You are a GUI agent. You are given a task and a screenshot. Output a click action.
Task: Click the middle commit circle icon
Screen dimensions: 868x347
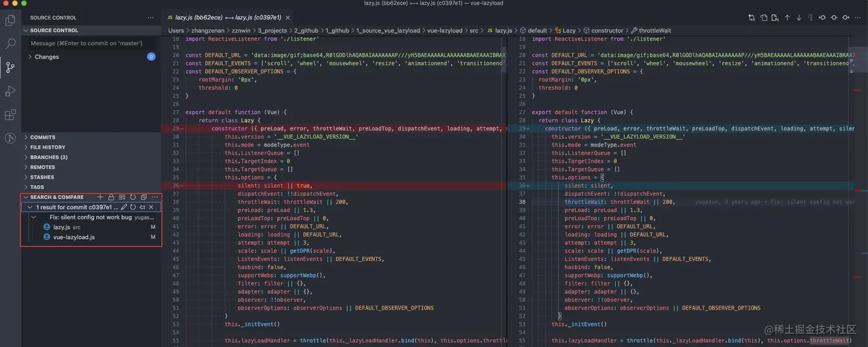tap(834, 18)
